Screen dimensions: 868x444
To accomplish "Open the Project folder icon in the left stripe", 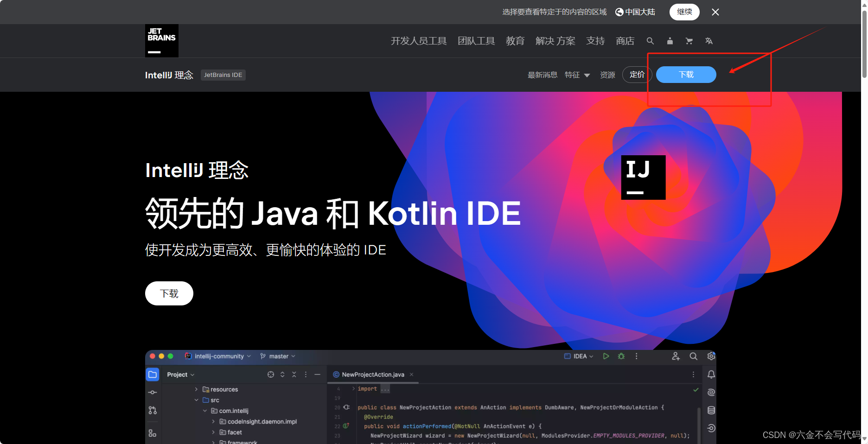I will click(152, 374).
